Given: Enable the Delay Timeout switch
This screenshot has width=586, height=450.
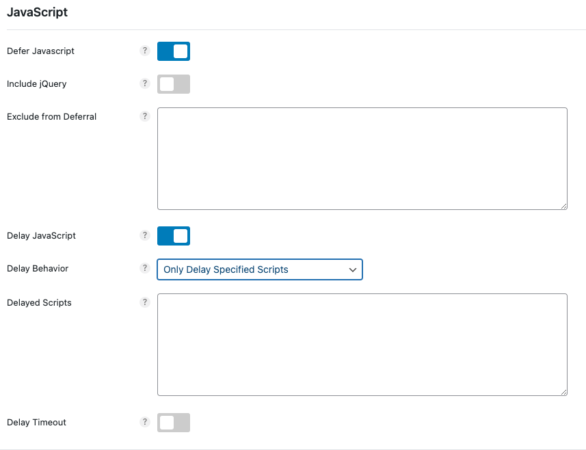Looking at the screenshot, I should pos(173,423).
